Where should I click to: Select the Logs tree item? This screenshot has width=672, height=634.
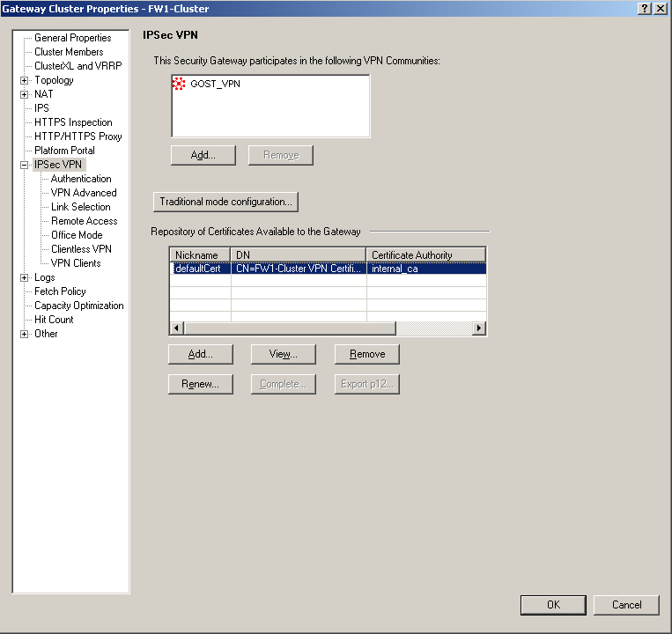[x=45, y=277]
